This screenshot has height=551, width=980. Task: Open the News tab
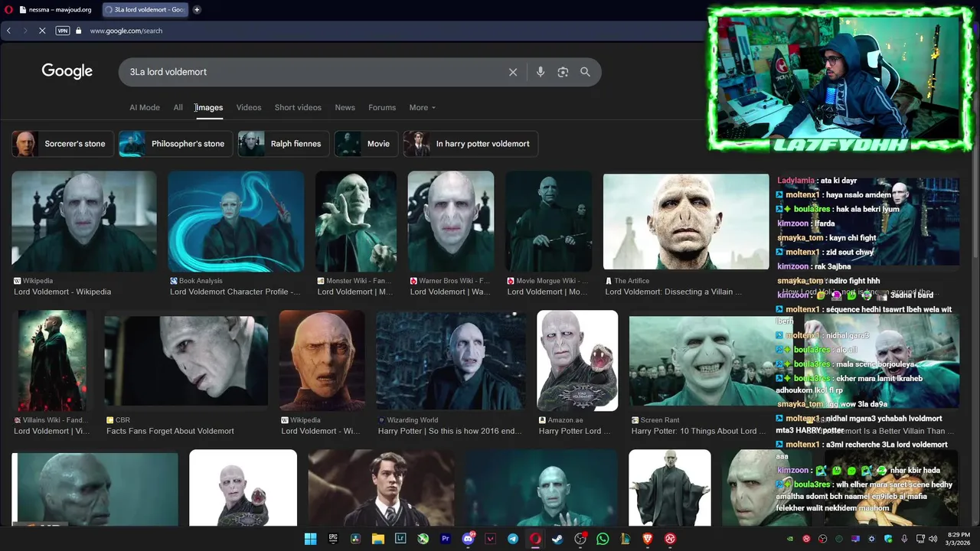345,107
